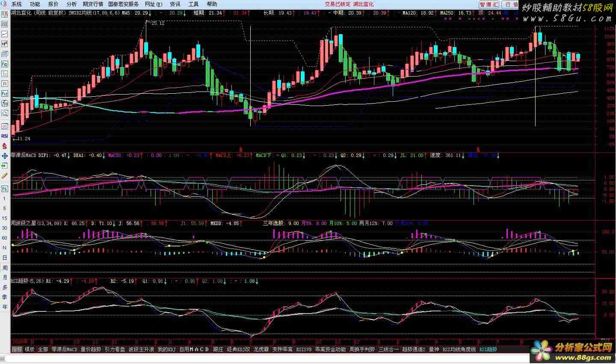Open the 系统 menu

click(x=17, y=4)
